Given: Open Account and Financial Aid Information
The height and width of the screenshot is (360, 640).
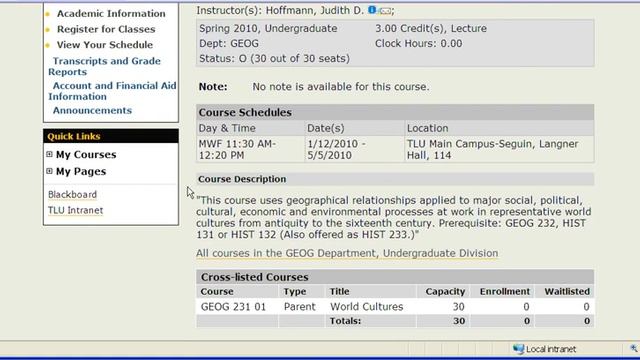Looking at the screenshot, I should click(x=112, y=91).
